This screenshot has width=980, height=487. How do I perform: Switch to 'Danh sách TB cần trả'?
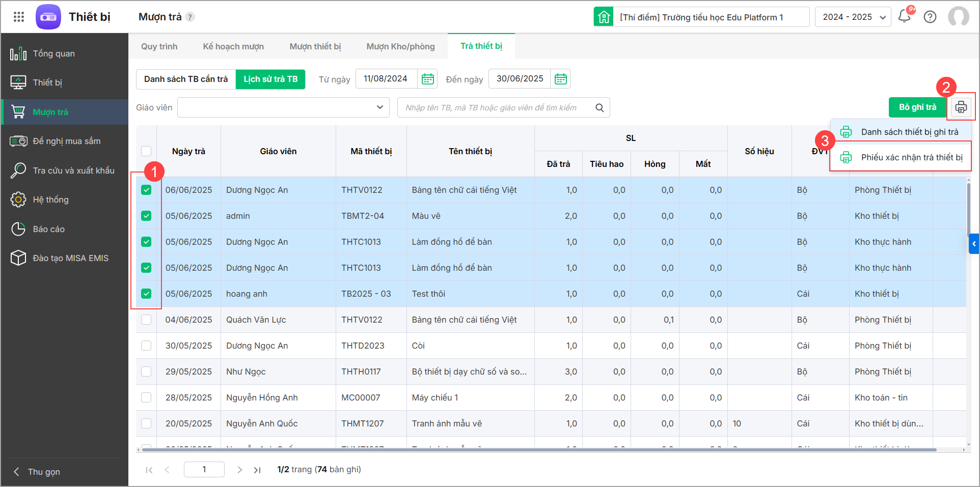[x=186, y=79]
